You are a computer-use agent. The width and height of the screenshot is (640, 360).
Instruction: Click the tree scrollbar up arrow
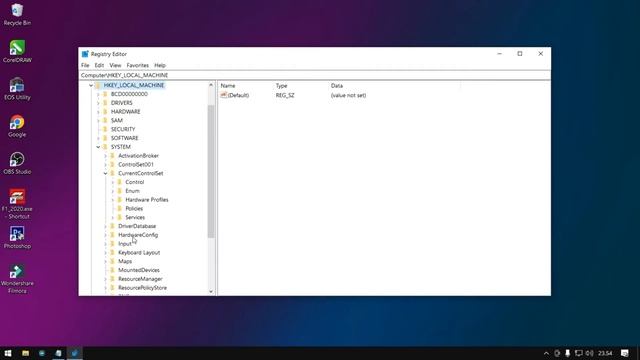(x=211, y=85)
